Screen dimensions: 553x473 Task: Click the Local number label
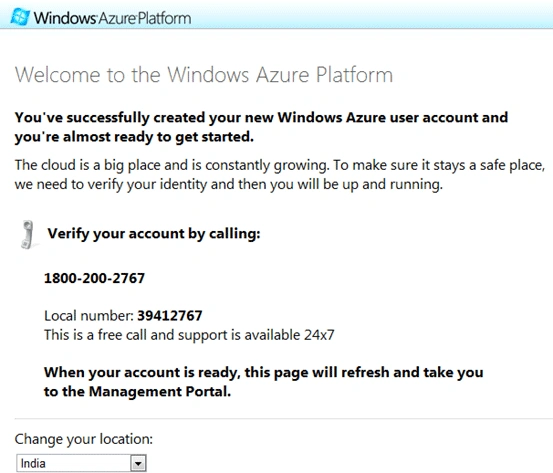tap(89, 316)
